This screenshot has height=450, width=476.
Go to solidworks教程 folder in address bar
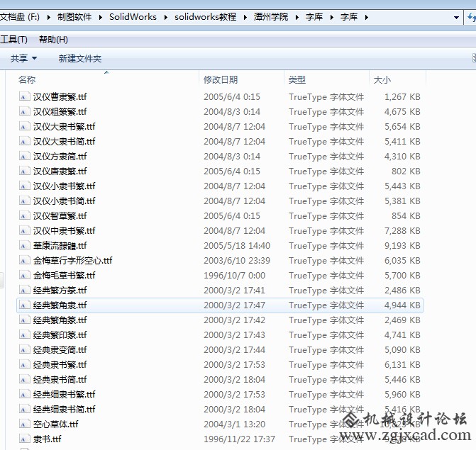coord(206,17)
